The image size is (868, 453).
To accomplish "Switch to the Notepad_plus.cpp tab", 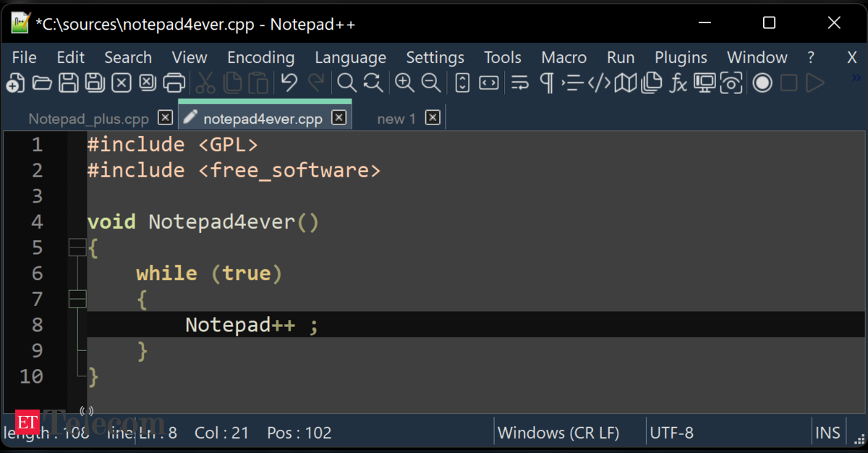I will (x=88, y=119).
